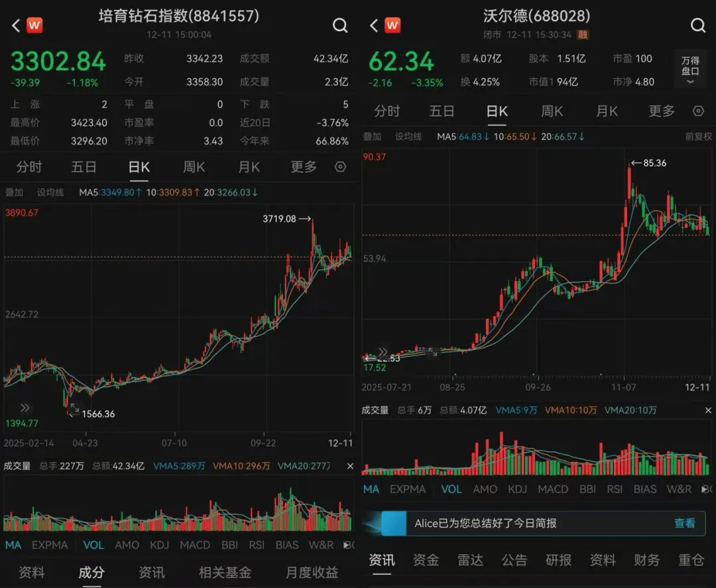Screen dimensions: 716x588
Task: Expand the 万得盘口 dropdown
Action: click(x=690, y=69)
